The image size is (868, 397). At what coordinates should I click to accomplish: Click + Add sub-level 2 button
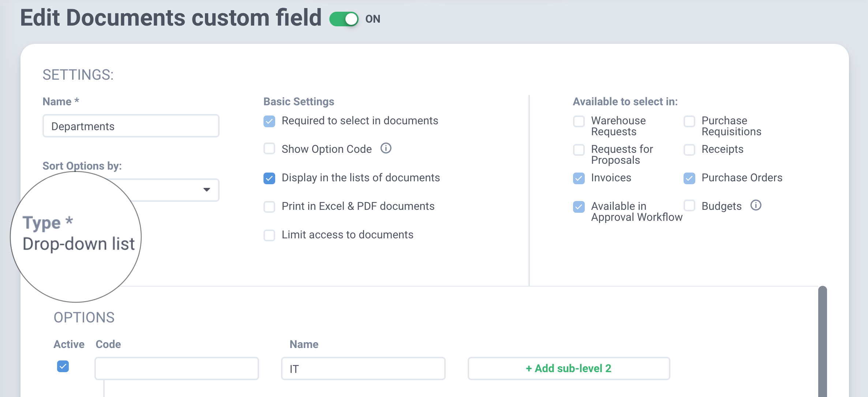tap(569, 368)
